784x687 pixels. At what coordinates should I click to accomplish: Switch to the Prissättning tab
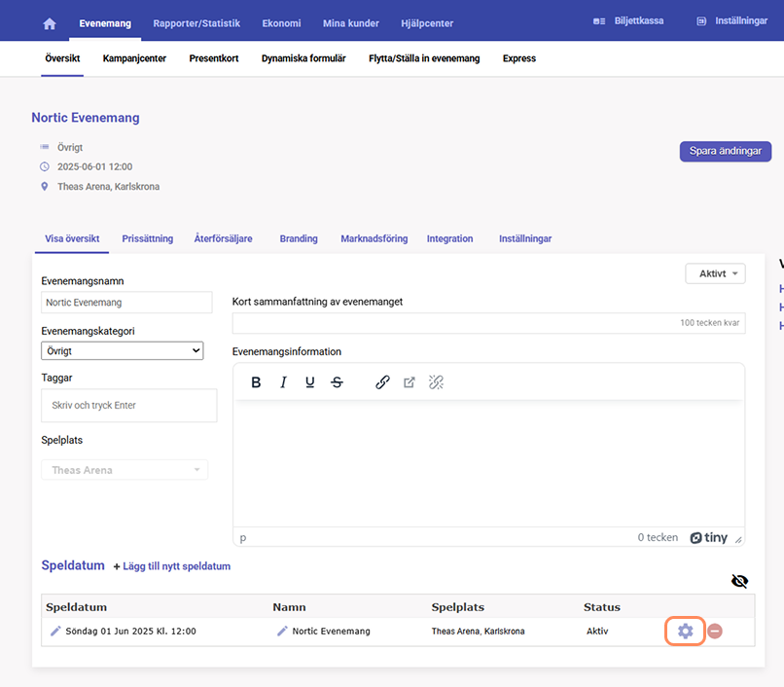click(x=148, y=238)
